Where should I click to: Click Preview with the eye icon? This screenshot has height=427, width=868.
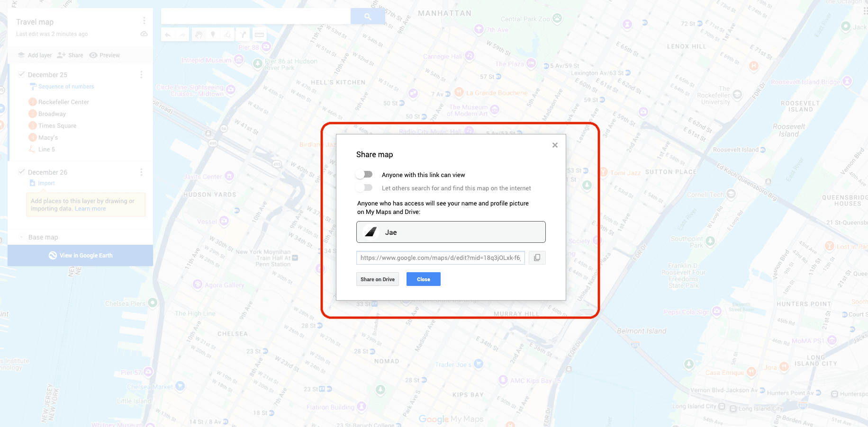pos(105,55)
